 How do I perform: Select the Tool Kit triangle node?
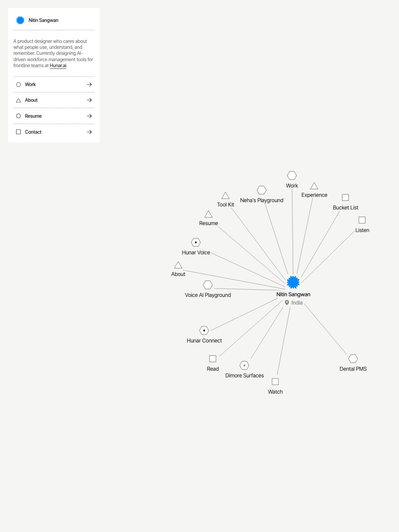click(x=225, y=196)
